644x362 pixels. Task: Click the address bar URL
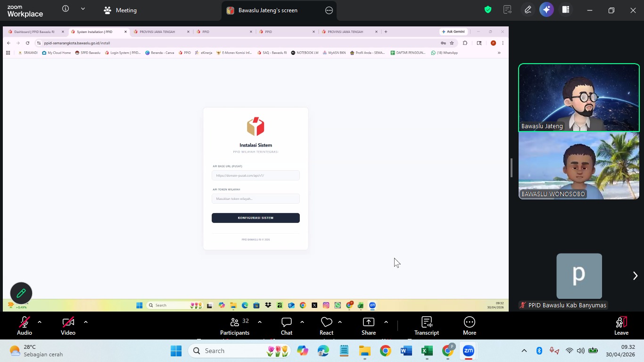pyautogui.click(x=77, y=43)
